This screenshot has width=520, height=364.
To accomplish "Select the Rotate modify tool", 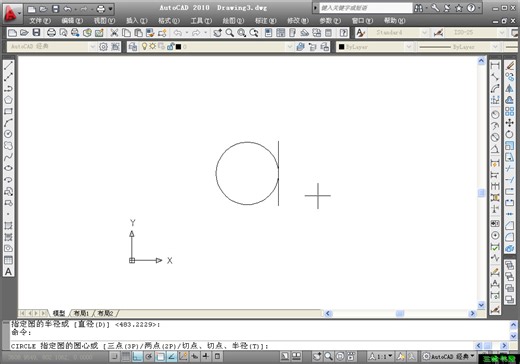I will [510, 134].
